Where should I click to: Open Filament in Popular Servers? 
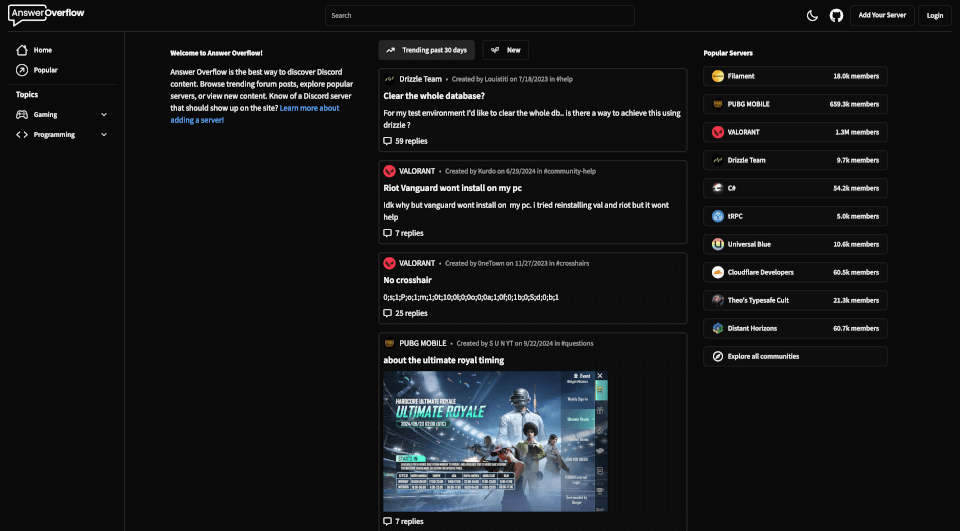point(795,77)
